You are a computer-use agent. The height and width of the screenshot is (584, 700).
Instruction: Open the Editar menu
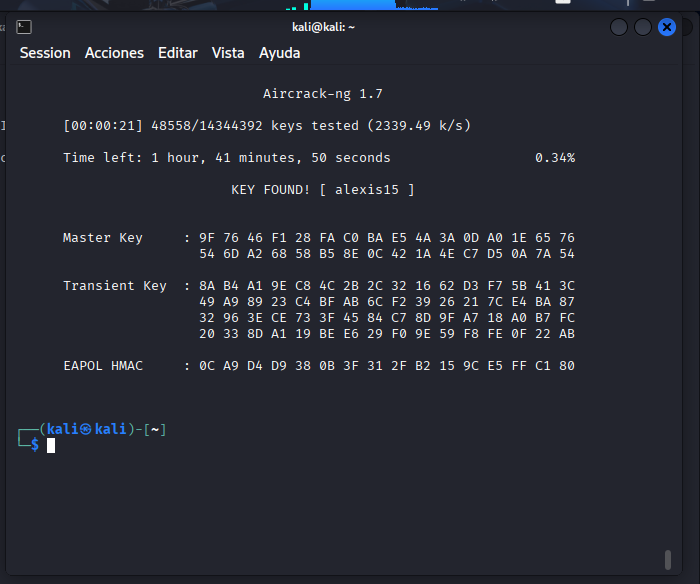pyautogui.click(x=177, y=53)
